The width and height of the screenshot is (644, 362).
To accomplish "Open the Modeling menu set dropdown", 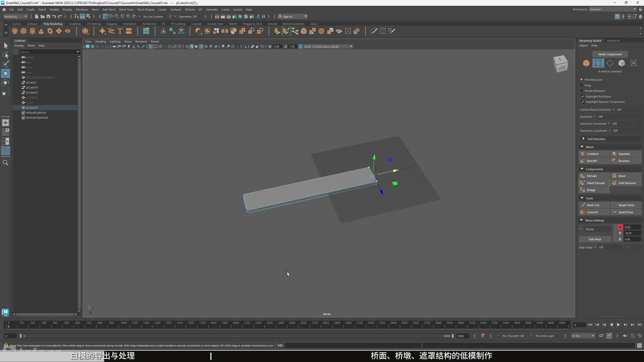I will coord(16,16).
